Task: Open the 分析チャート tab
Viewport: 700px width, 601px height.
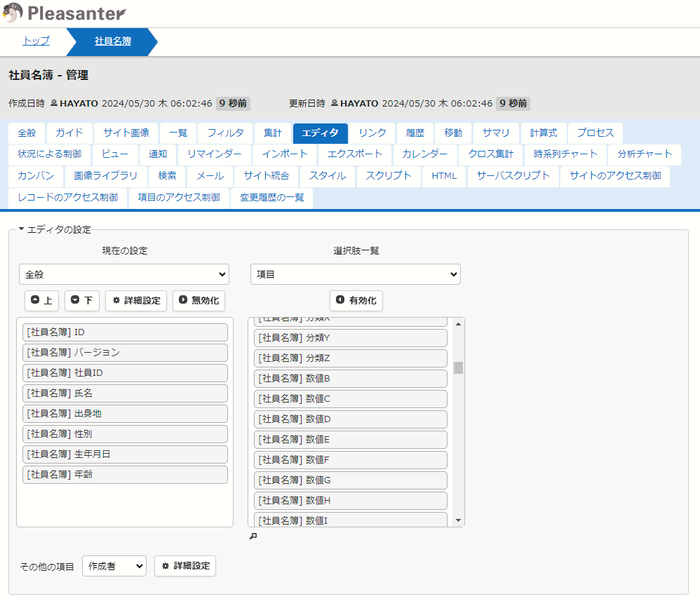Action: 645,154
